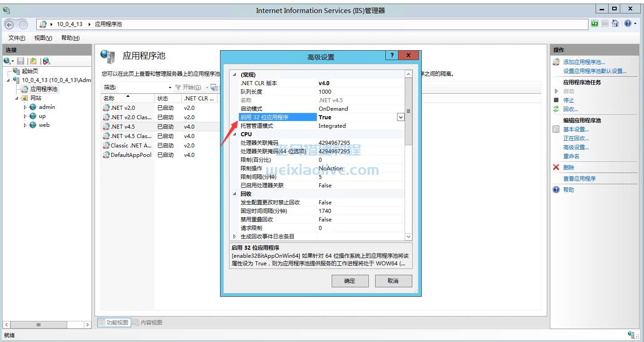This screenshot has height=342, width=644.
Task: Expand the admin site tree node
Action: click(26, 107)
